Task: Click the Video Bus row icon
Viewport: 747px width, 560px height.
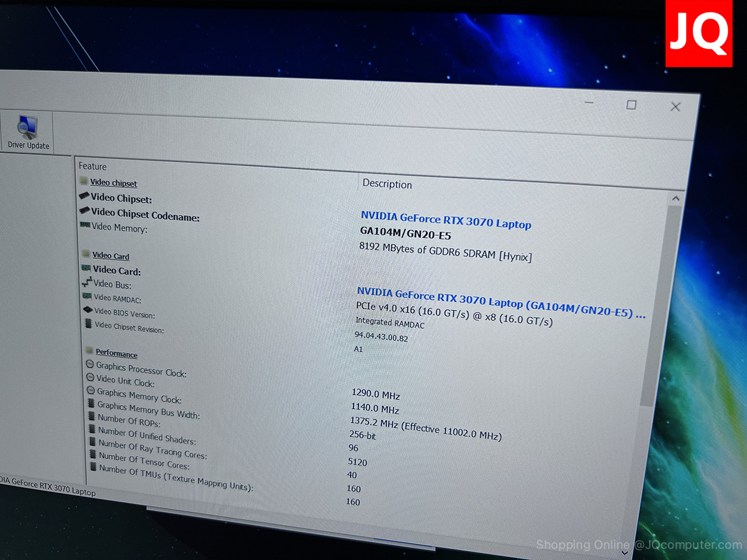Action: pyautogui.click(x=87, y=282)
